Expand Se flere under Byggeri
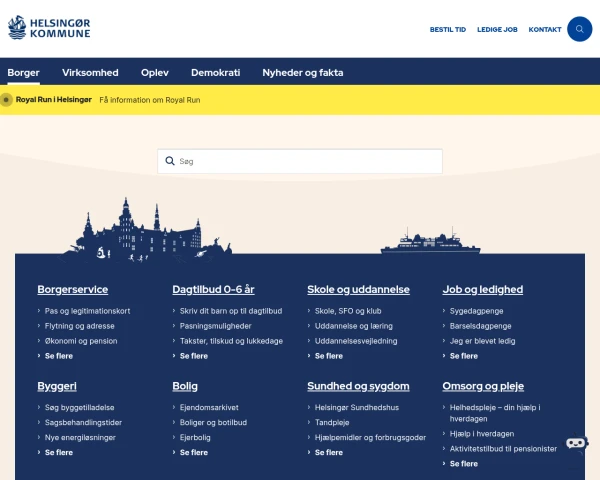This screenshot has width=600, height=480. click(59, 452)
